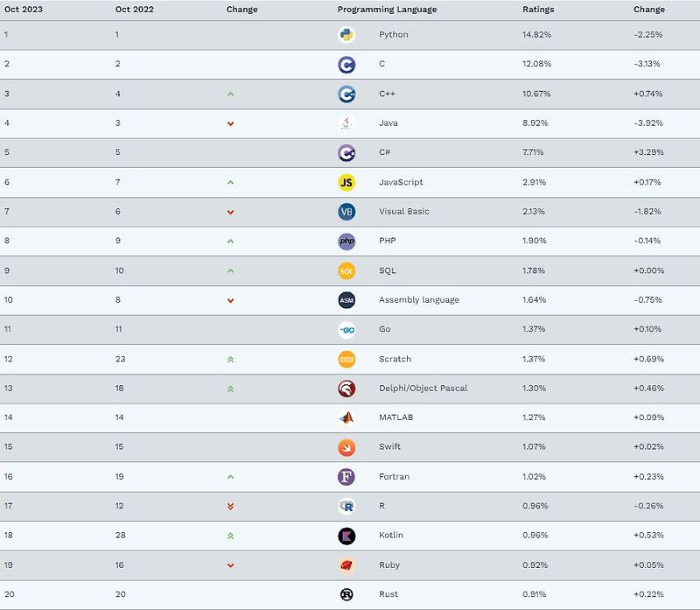Click the green up arrow for C++
Viewport: 700px width, 610px height.
pos(230,95)
